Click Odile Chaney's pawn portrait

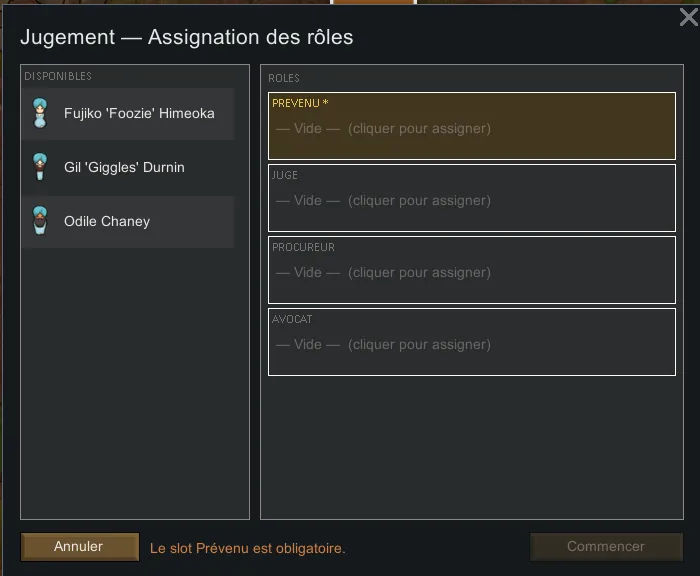pos(40,221)
